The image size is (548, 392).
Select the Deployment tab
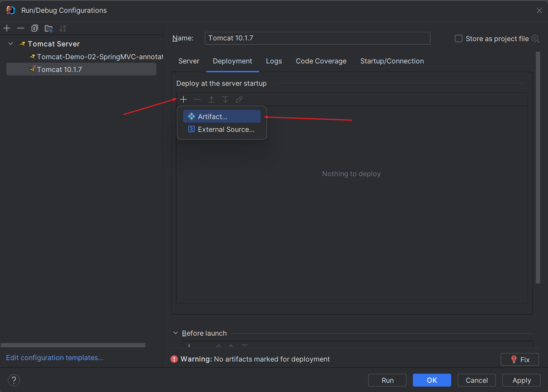coord(232,61)
